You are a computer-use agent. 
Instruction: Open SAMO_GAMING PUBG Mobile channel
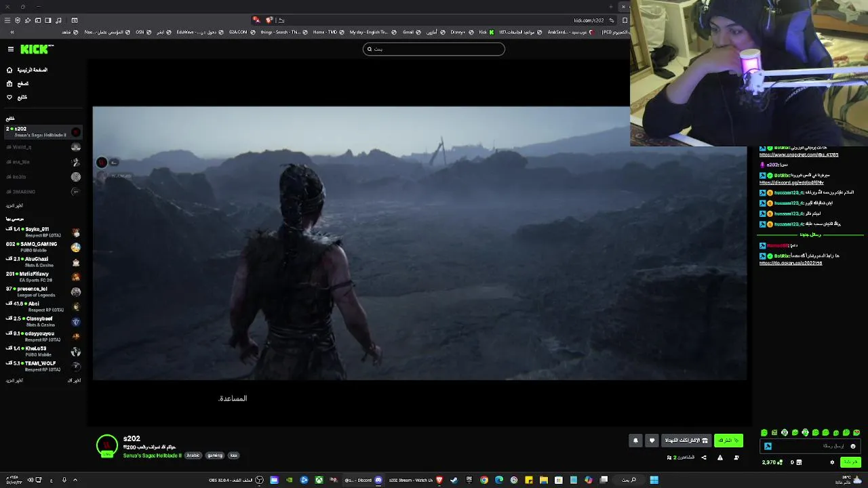click(43, 247)
